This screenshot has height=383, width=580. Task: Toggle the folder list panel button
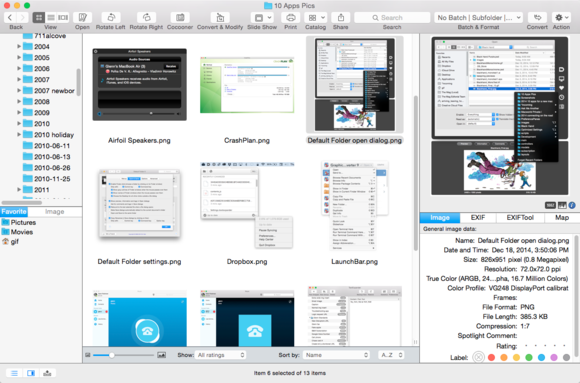tap(14, 373)
